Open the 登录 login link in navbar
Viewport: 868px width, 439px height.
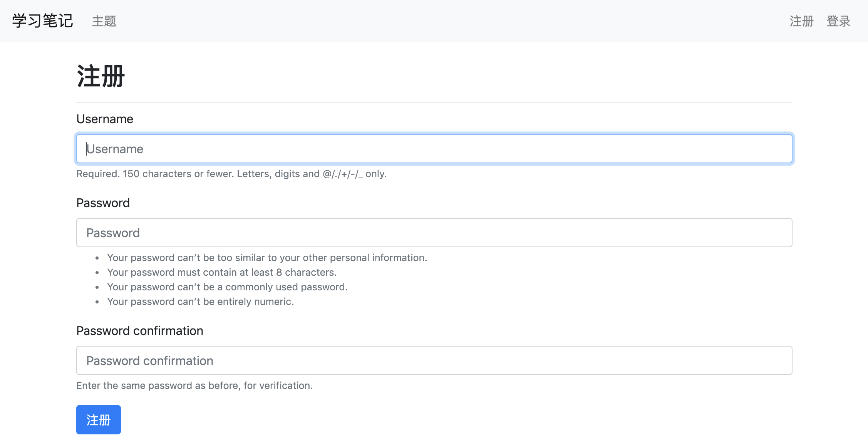coord(838,21)
